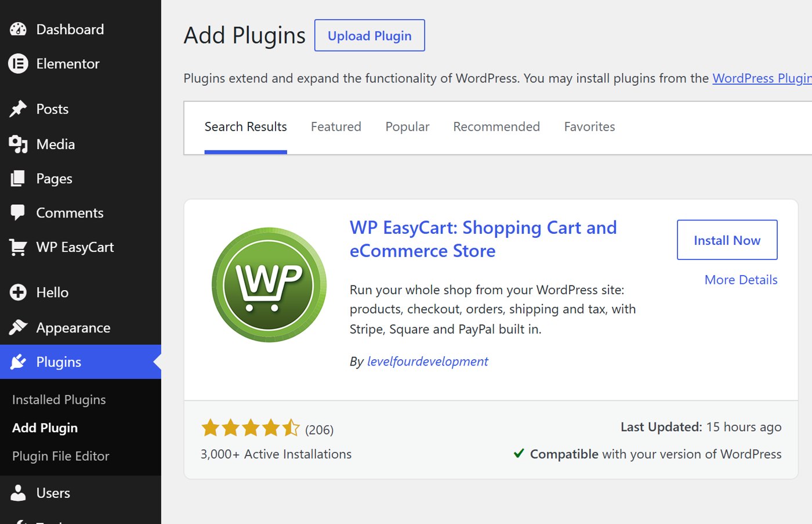
Task: Click the Plugins plug icon
Action: point(18,362)
